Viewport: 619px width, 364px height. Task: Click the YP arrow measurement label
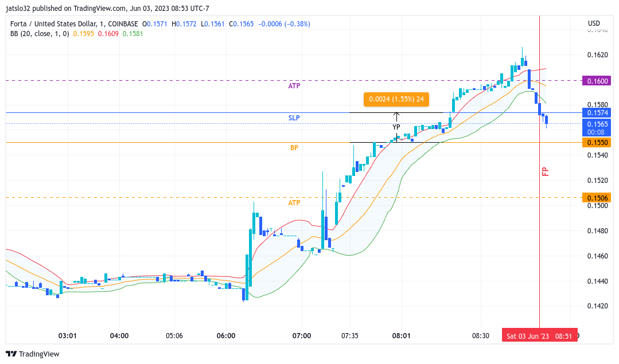pos(396,127)
